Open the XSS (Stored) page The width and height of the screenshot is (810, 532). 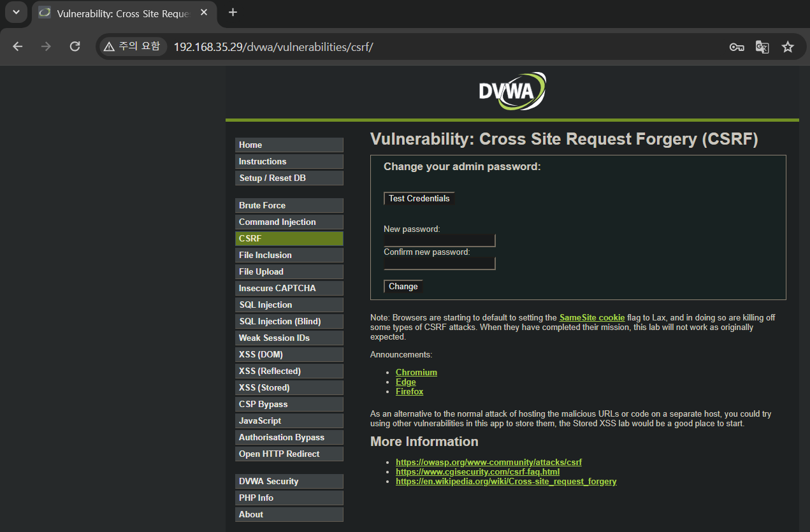pyautogui.click(x=289, y=388)
